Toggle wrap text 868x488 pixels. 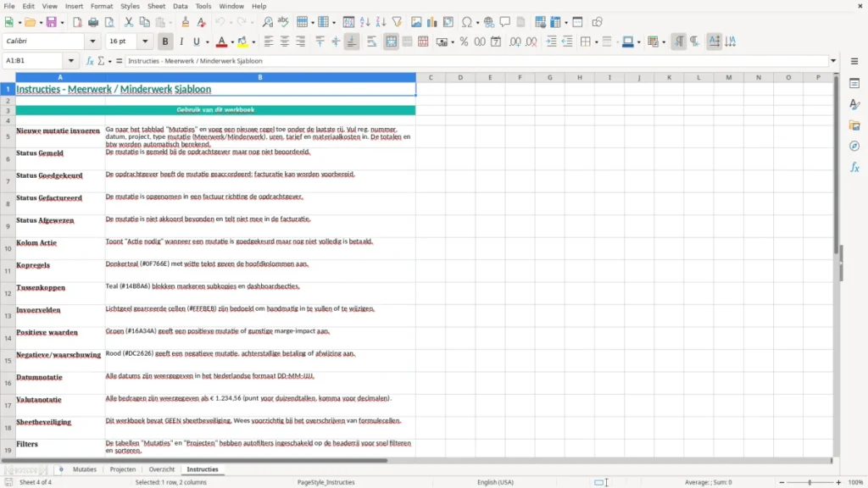click(371, 42)
